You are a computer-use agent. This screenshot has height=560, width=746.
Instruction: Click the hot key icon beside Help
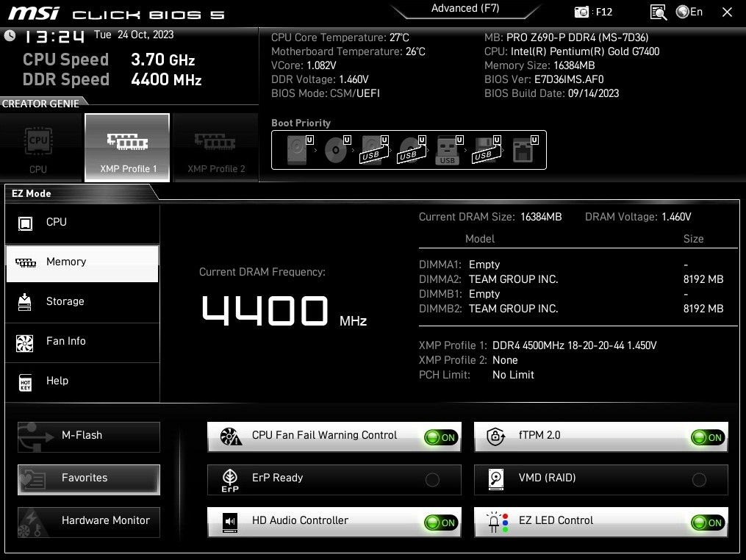click(25, 383)
